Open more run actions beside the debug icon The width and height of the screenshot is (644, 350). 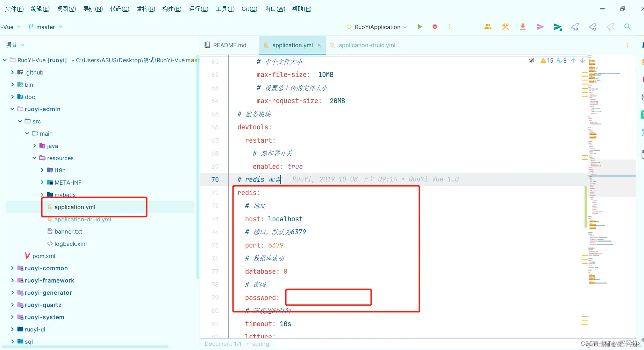pos(450,27)
